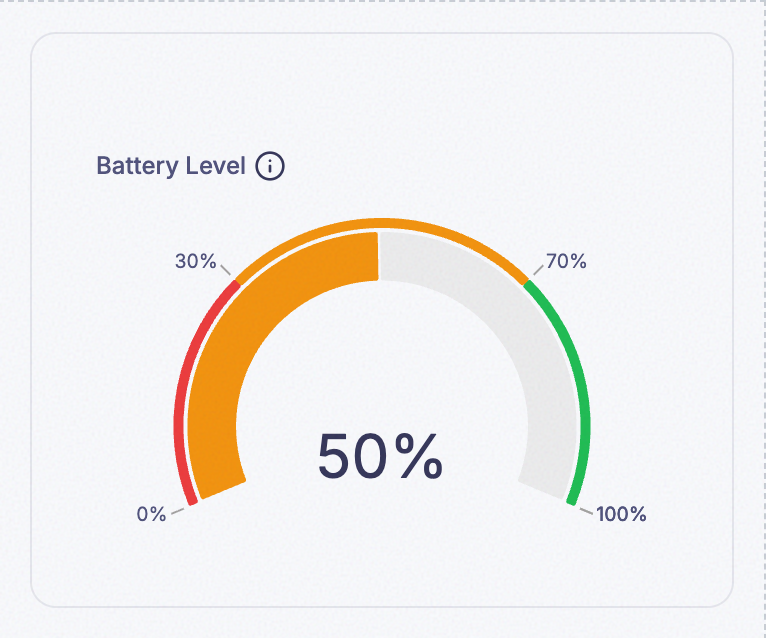Click the end edge of the orange fill
Viewport: 766px width, 638px height.
378,256
